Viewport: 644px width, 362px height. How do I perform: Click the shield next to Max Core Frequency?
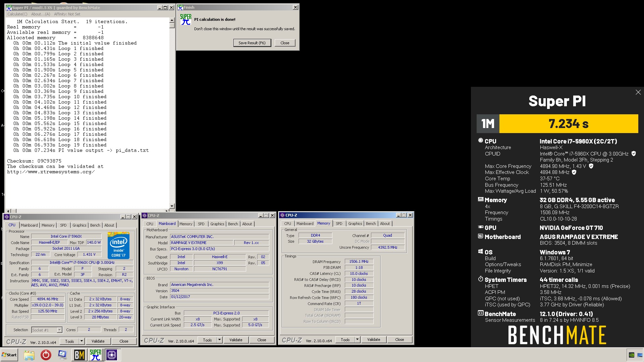(x=591, y=166)
